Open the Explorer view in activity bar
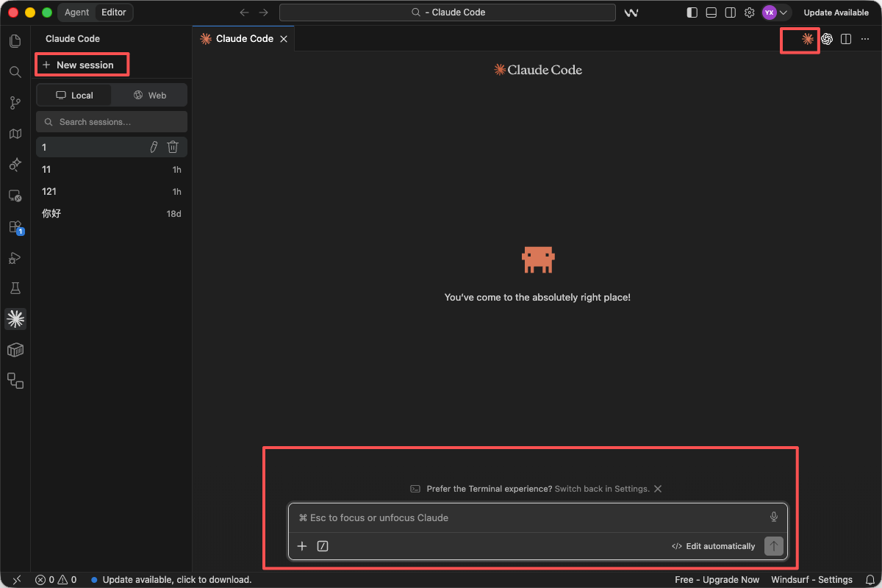The image size is (882, 588). [15, 41]
